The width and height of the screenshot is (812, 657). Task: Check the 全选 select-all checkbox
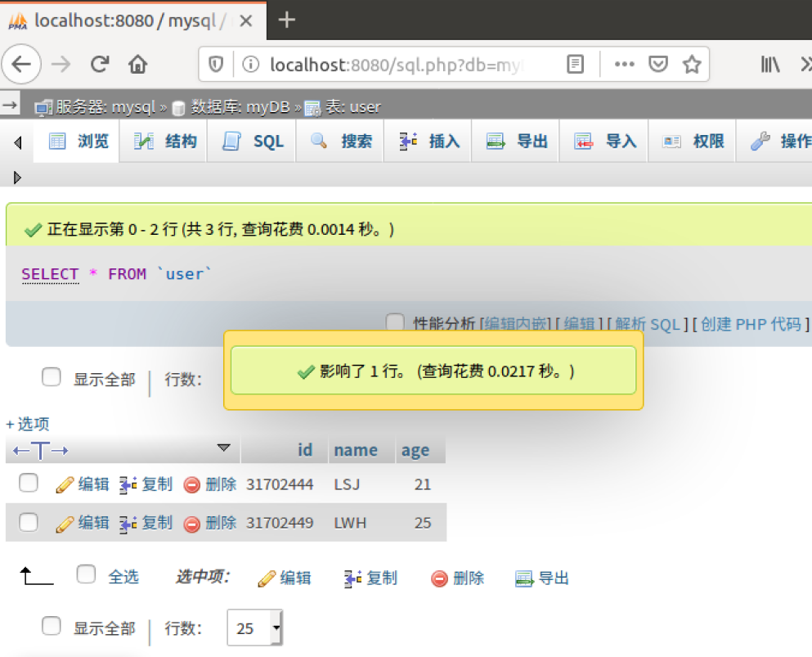(x=86, y=574)
